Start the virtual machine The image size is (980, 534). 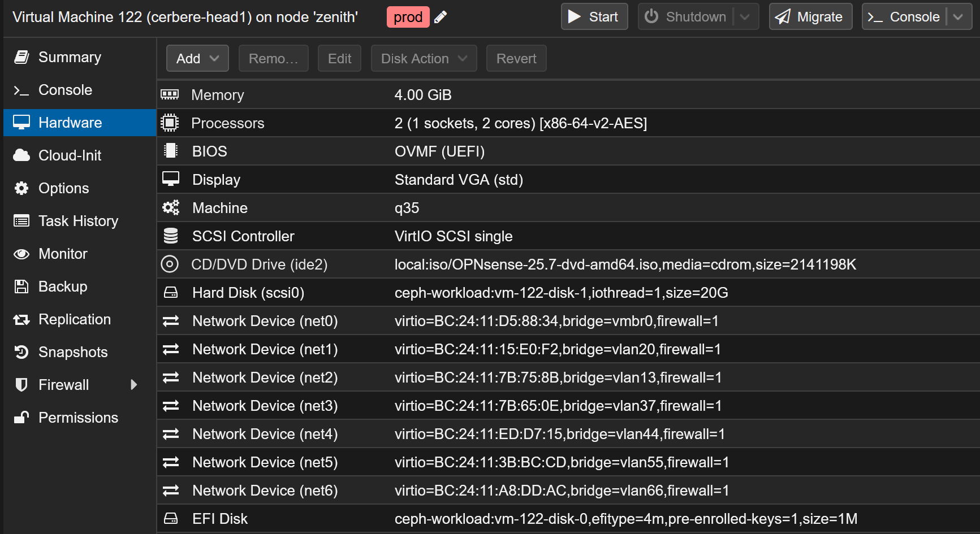594,17
